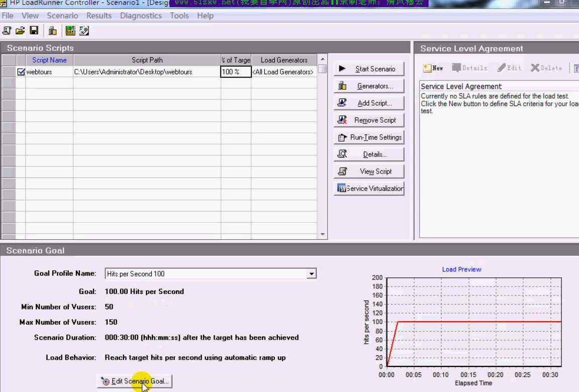The width and height of the screenshot is (579, 392).
Task: Open Service Virtualization settings
Action: pos(369,188)
